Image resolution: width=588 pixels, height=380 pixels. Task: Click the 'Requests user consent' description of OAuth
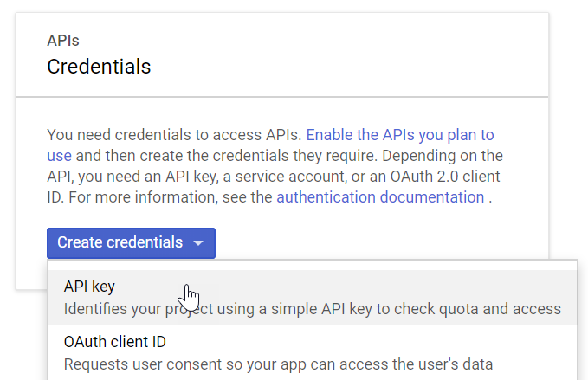point(278,364)
